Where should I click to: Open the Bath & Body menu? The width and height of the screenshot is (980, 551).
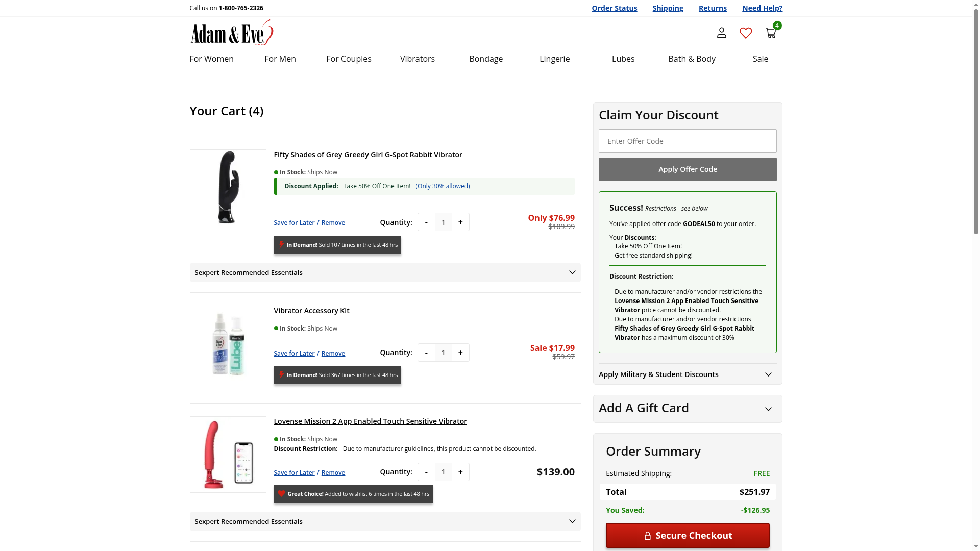click(692, 59)
